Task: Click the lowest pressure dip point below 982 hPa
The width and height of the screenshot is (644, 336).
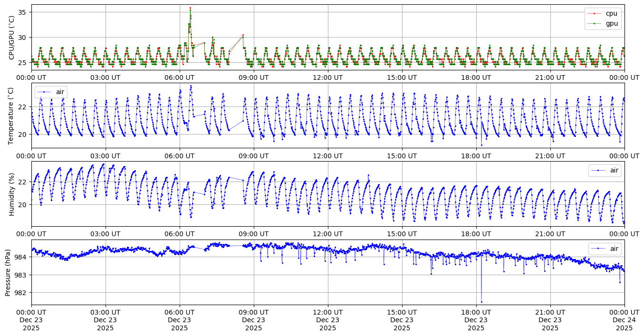Action: pyautogui.click(x=481, y=302)
